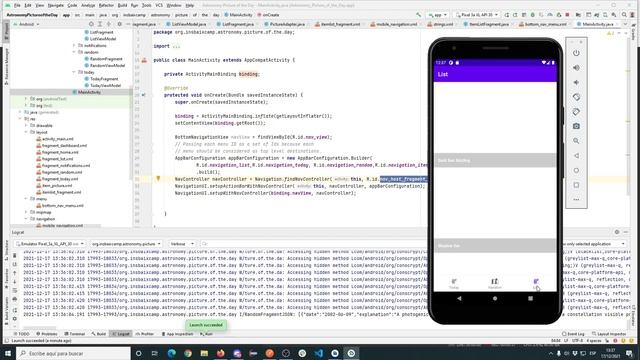Select MainActivity in project tree

[89, 92]
